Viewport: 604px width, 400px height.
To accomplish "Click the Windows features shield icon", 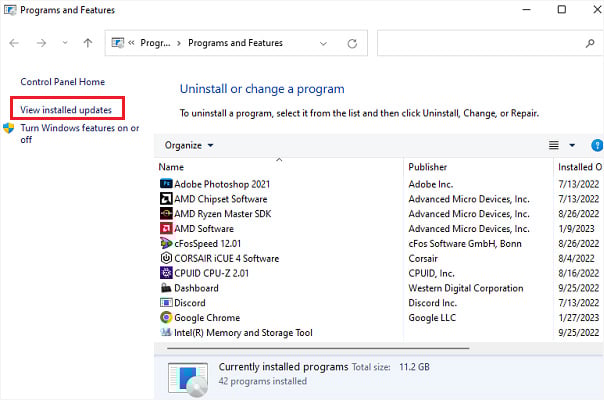I will tap(8, 128).
